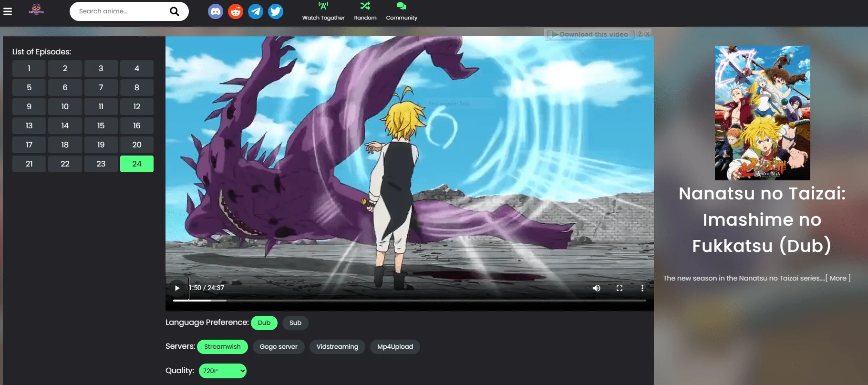Go to episode 3
Viewport: 868px width, 385px height.
coord(101,69)
